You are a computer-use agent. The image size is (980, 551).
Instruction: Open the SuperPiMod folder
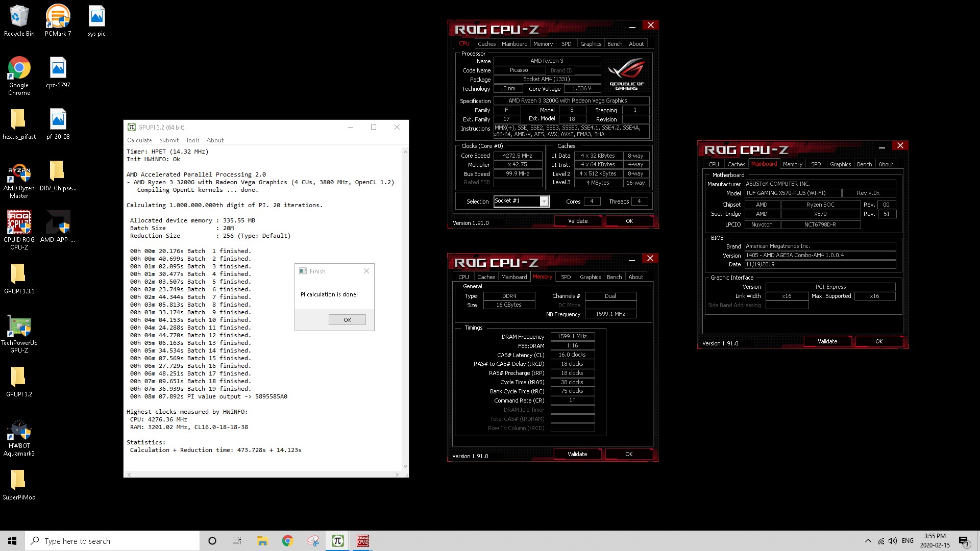coord(19,485)
